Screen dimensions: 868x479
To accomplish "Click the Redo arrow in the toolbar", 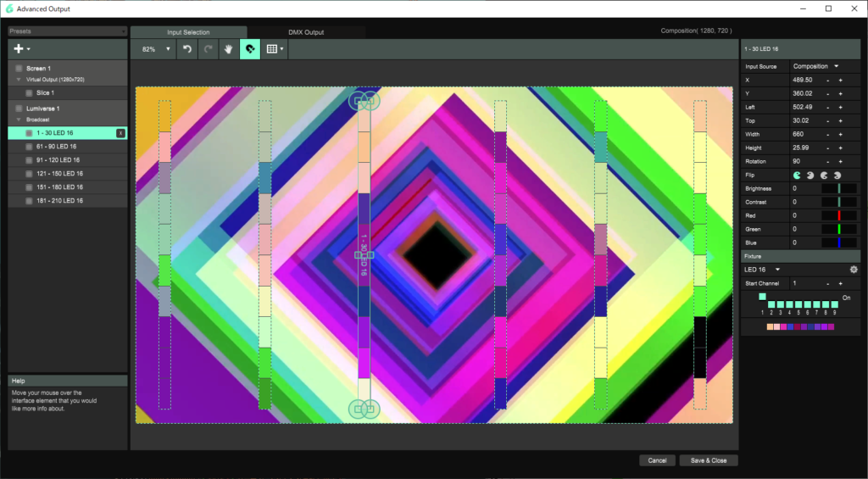I will coord(209,48).
